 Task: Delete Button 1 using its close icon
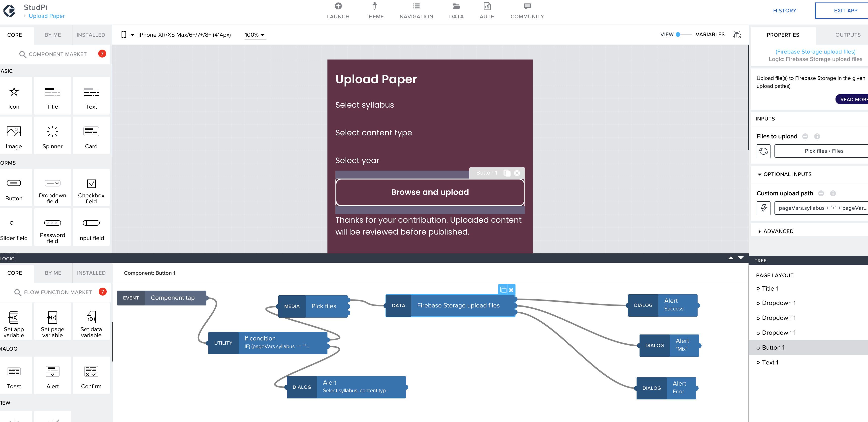click(x=517, y=173)
